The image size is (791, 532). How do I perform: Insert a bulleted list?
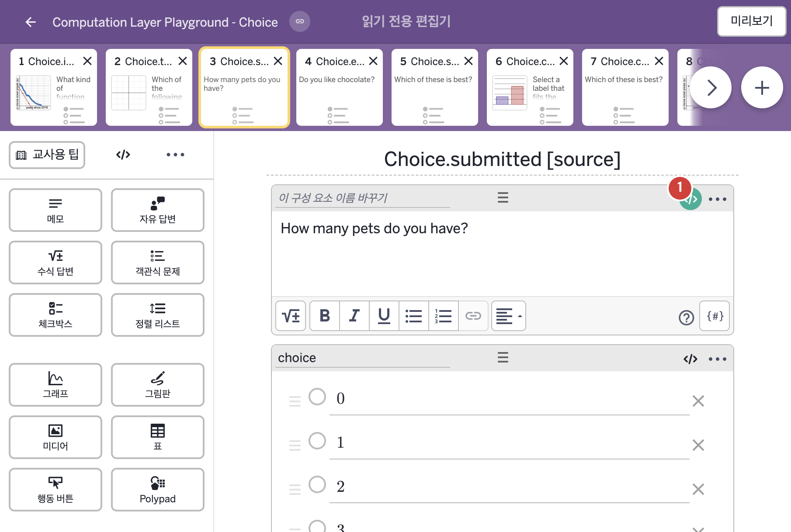(x=414, y=316)
